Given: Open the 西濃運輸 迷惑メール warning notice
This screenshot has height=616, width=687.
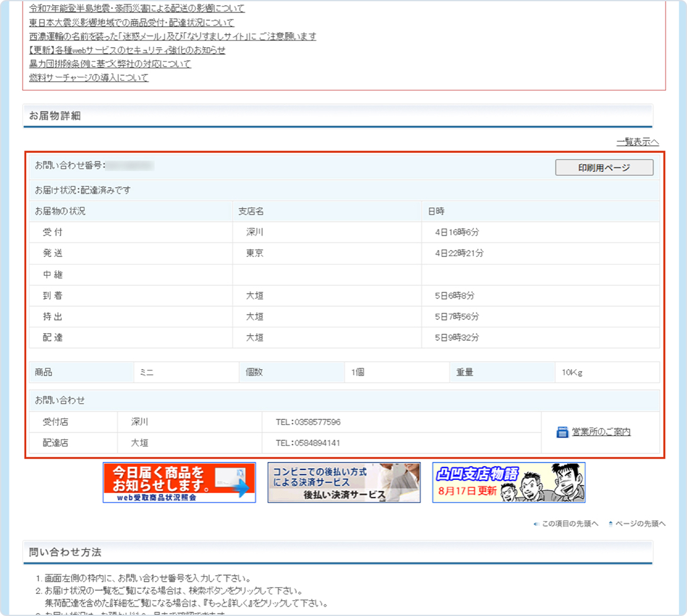Looking at the screenshot, I should coord(173,37).
